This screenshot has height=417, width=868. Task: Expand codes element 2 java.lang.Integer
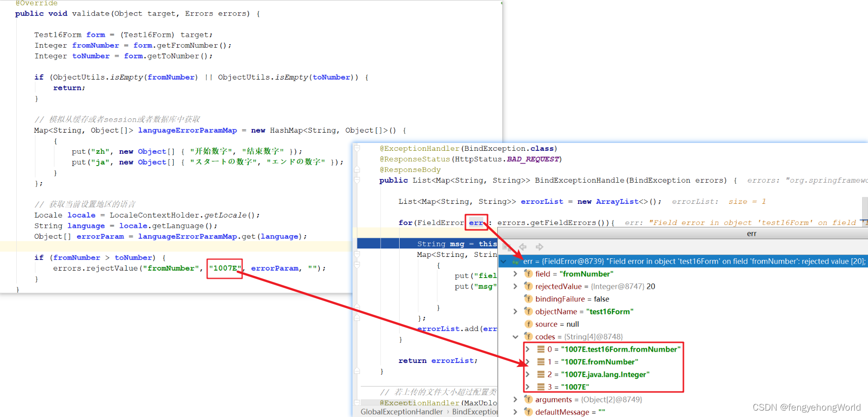point(528,374)
